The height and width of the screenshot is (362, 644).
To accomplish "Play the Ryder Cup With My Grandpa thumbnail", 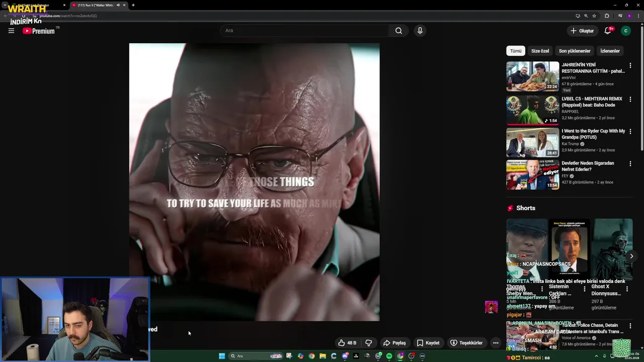I will tap(532, 142).
